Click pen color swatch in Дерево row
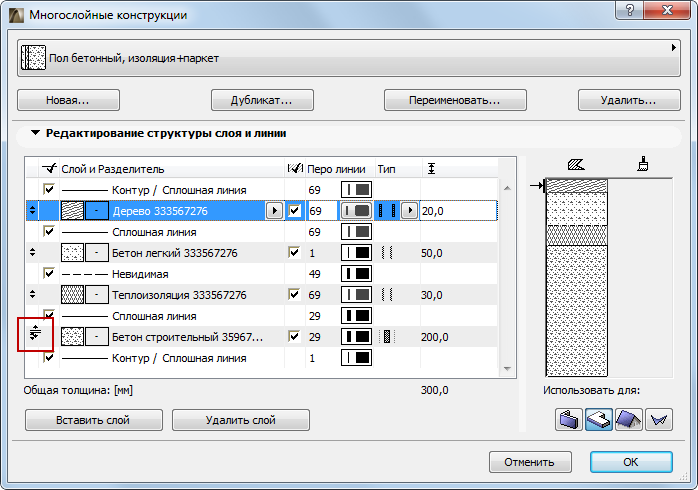This screenshot has width=698, height=490. tap(357, 211)
